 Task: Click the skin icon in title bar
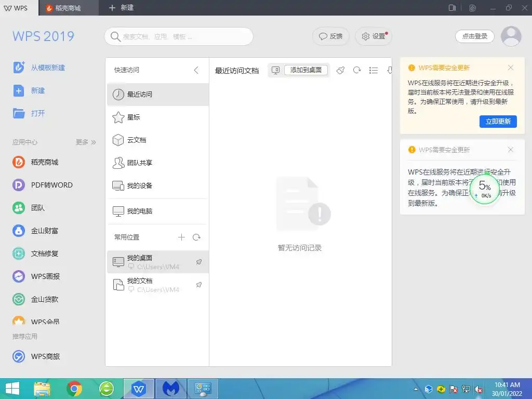[x=472, y=8]
